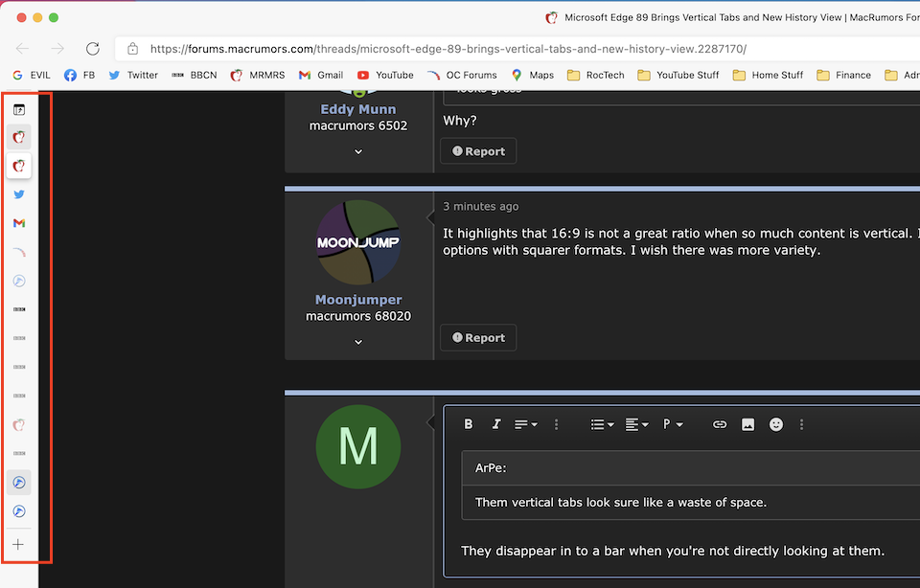The width and height of the screenshot is (920, 588).
Task: Click the green M user avatar
Action: pos(358,446)
